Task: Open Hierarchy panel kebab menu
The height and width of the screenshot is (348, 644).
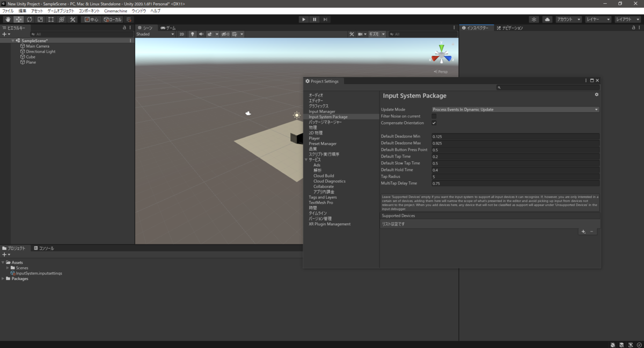Action: (130, 28)
